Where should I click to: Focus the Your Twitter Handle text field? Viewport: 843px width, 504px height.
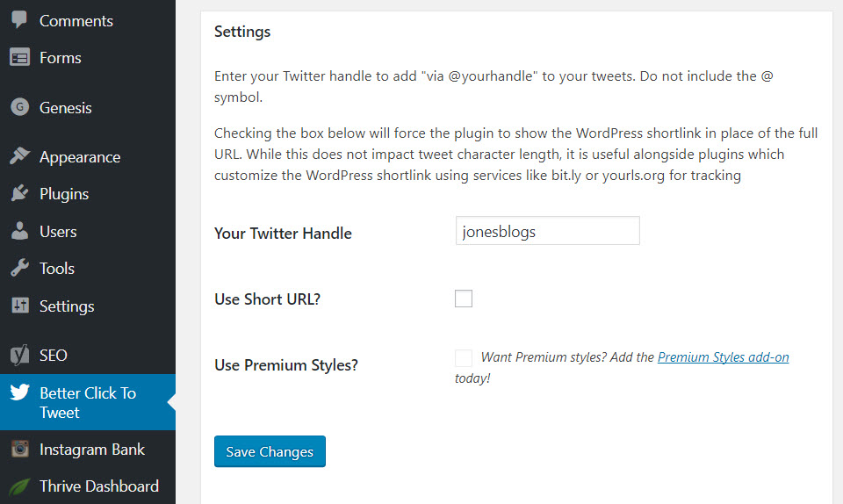tap(547, 232)
